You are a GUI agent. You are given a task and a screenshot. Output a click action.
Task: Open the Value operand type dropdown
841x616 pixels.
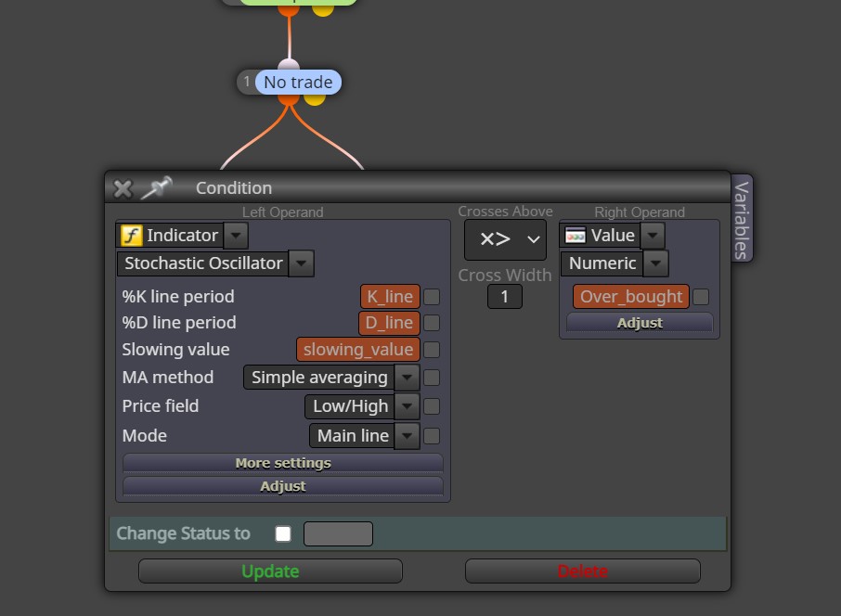[653, 236]
